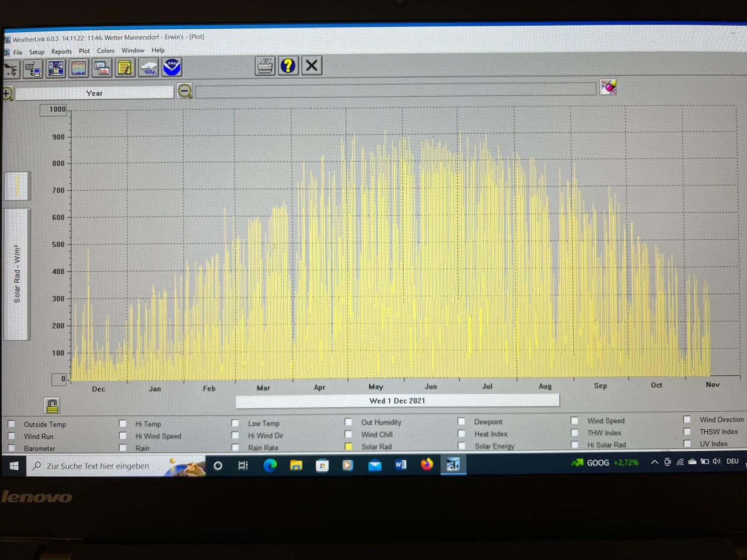This screenshot has width=747, height=560.
Task: Click the small yellow plot thumbnail on left
Action: 18,186
